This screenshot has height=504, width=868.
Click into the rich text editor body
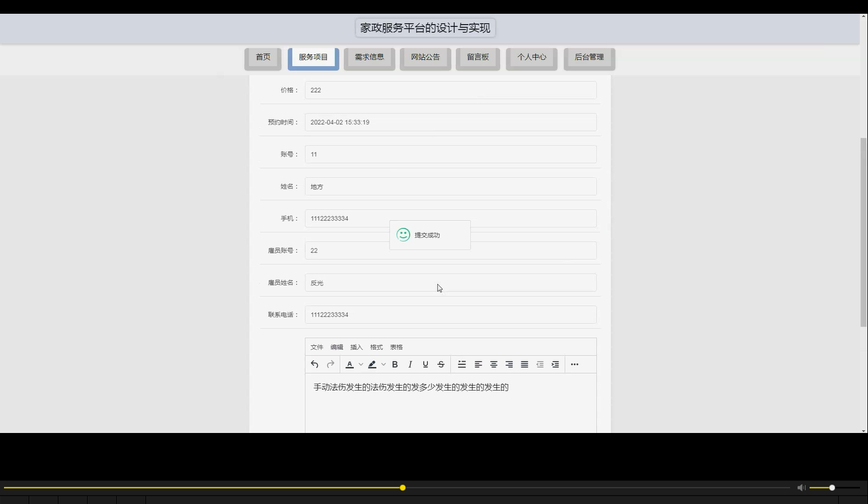(451, 403)
